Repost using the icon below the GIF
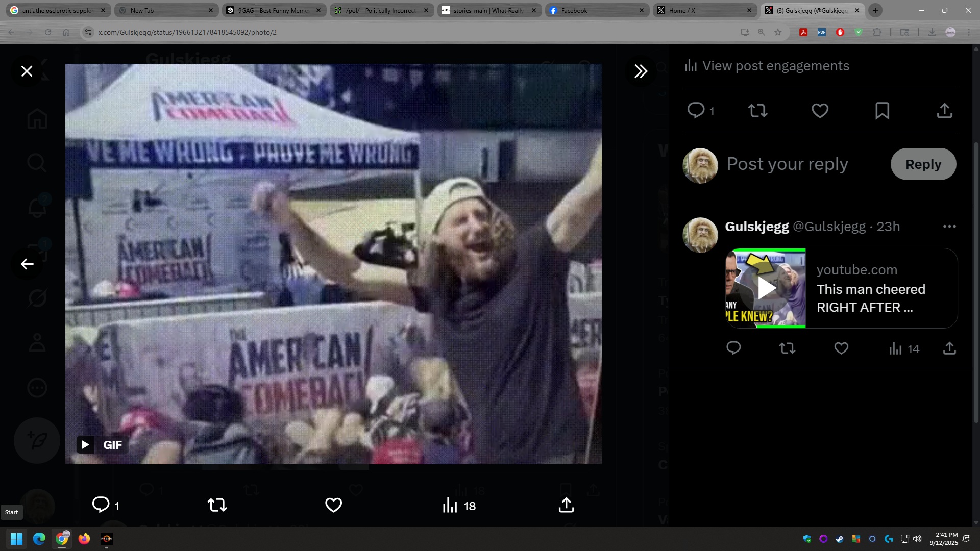 [x=217, y=505]
